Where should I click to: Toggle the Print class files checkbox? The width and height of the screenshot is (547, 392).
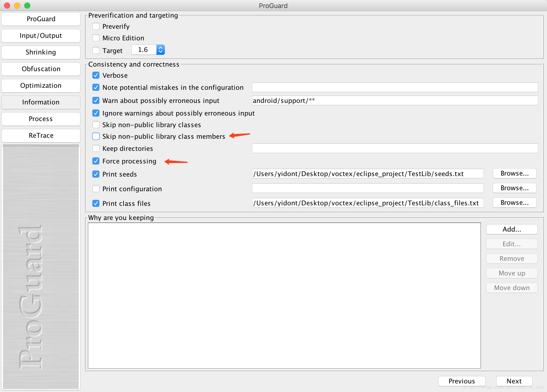coord(96,203)
